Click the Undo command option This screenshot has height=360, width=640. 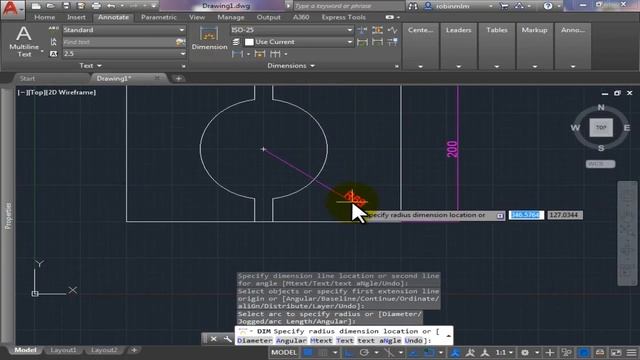coord(413,340)
